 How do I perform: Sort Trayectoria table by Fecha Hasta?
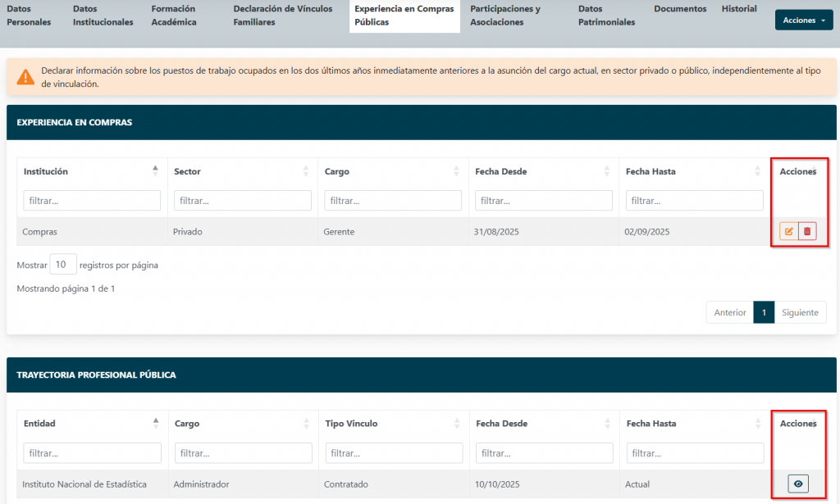click(x=758, y=423)
